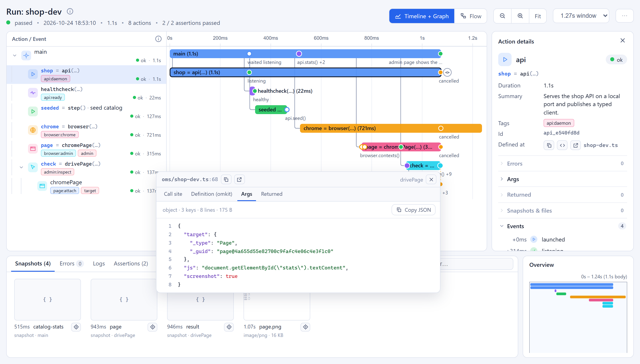Collapse the main tree row

pyautogui.click(x=14, y=55)
